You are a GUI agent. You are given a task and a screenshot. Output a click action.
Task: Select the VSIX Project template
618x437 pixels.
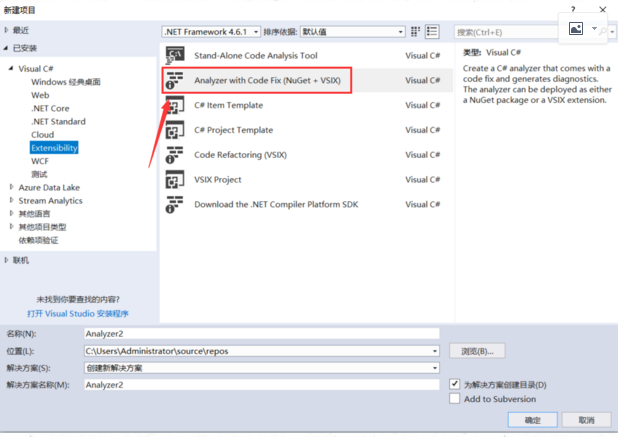307,180
